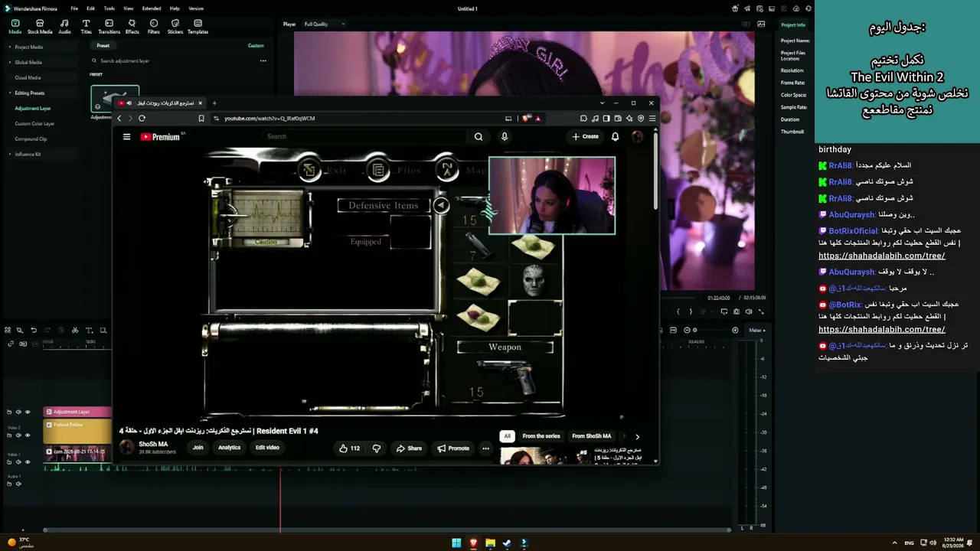Take a snapshot from Filmora player
Image resolution: width=980 pixels, height=551 pixels.
[x=737, y=311]
